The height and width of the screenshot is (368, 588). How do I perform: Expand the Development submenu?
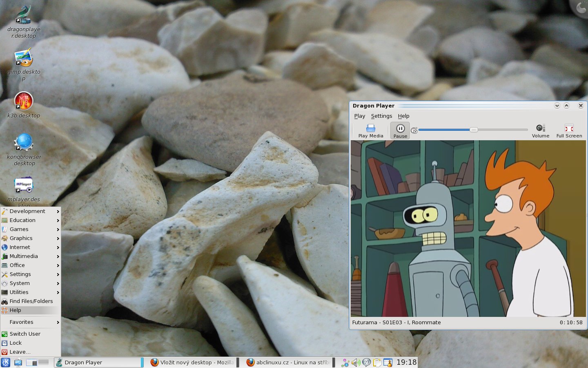pyautogui.click(x=31, y=211)
